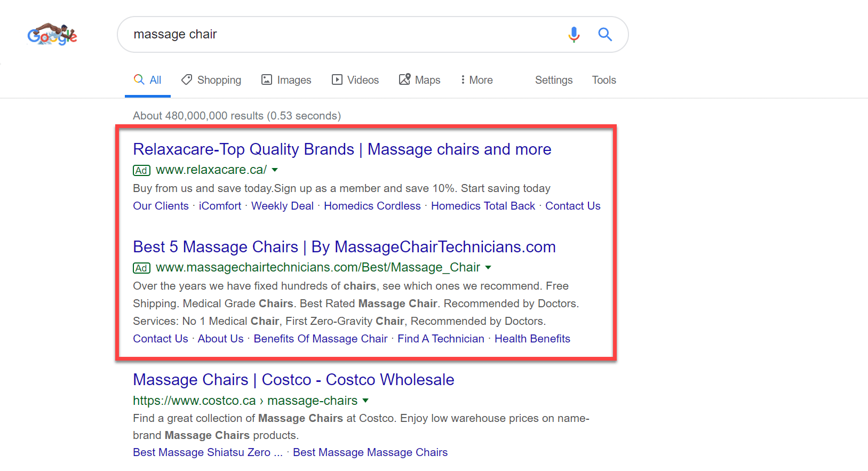Click the Ad badge on MassageChairTechnicians listing
The width and height of the screenshot is (868, 471).
[x=141, y=268]
